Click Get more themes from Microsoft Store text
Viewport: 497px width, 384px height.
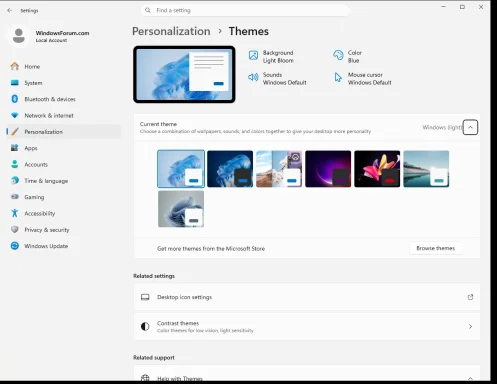[211, 248]
